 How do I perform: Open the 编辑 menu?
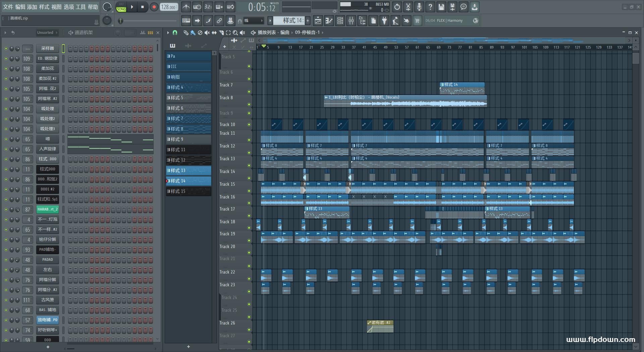(x=20, y=7)
